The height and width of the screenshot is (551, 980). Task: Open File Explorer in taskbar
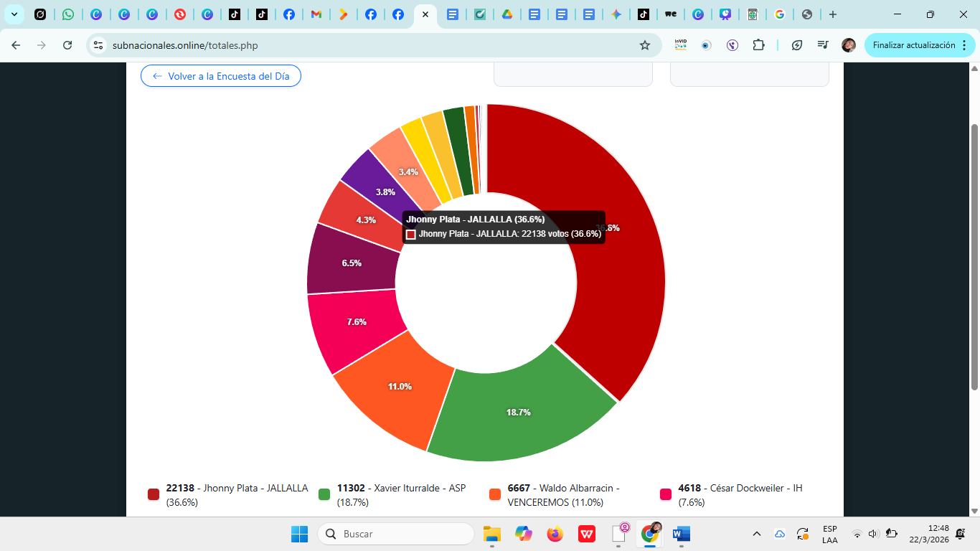[x=491, y=534]
